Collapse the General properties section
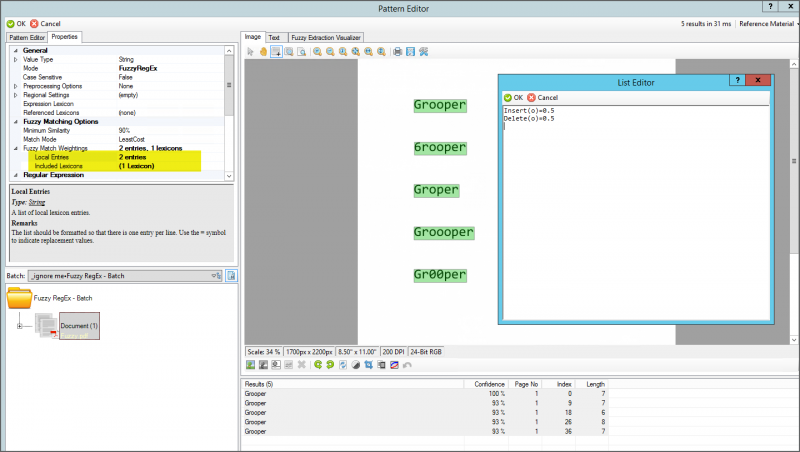 (15, 51)
